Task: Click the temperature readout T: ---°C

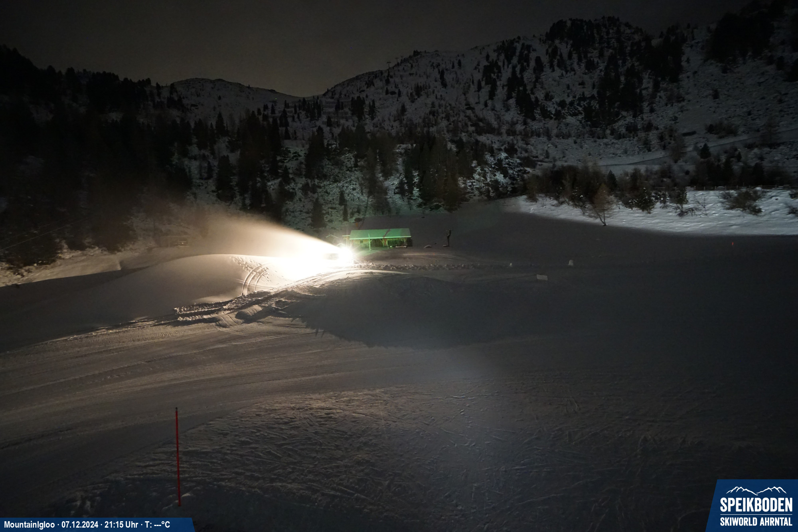Action: pyautogui.click(x=157, y=525)
